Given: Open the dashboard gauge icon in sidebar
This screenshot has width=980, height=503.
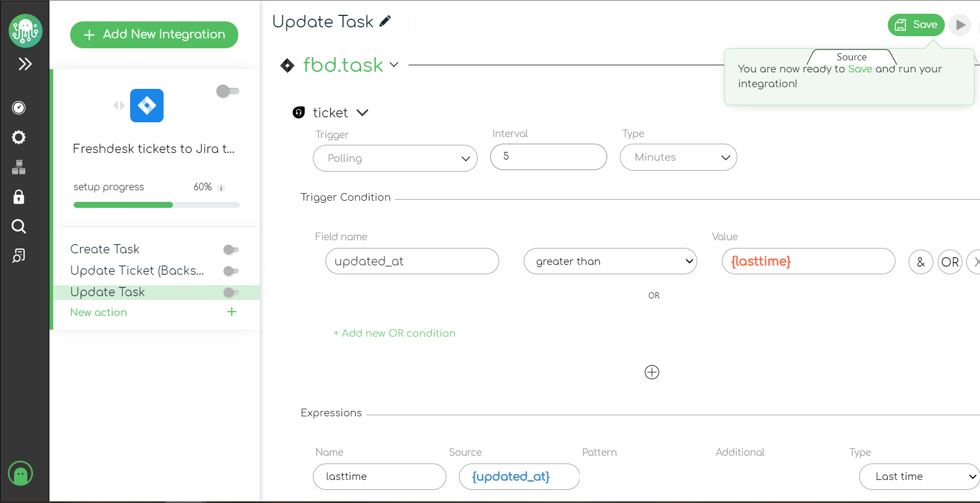Looking at the screenshot, I should pos(19,108).
